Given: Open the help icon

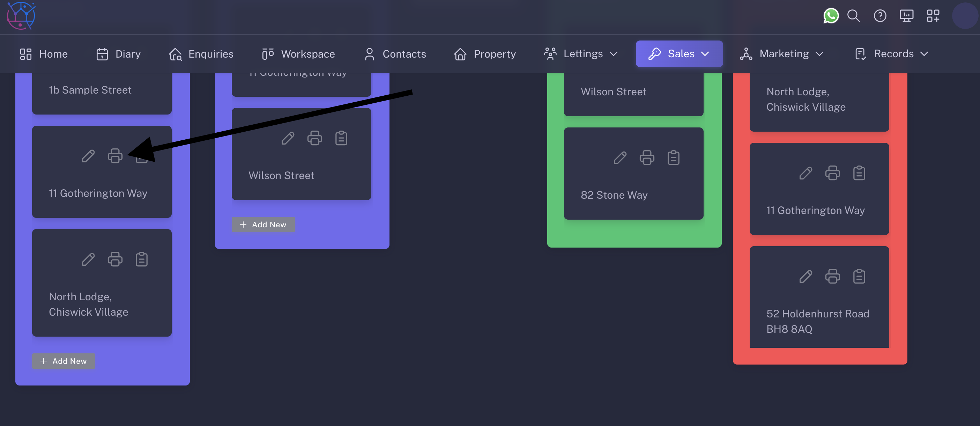Looking at the screenshot, I should 880,16.
